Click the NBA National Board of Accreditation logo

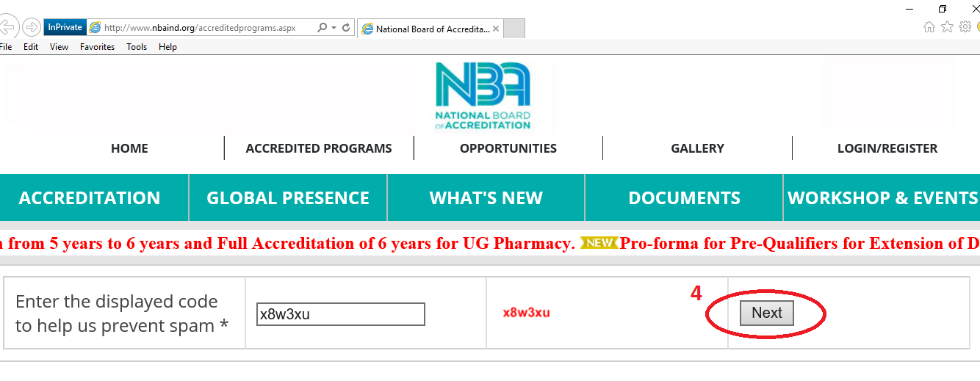point(483,95)
